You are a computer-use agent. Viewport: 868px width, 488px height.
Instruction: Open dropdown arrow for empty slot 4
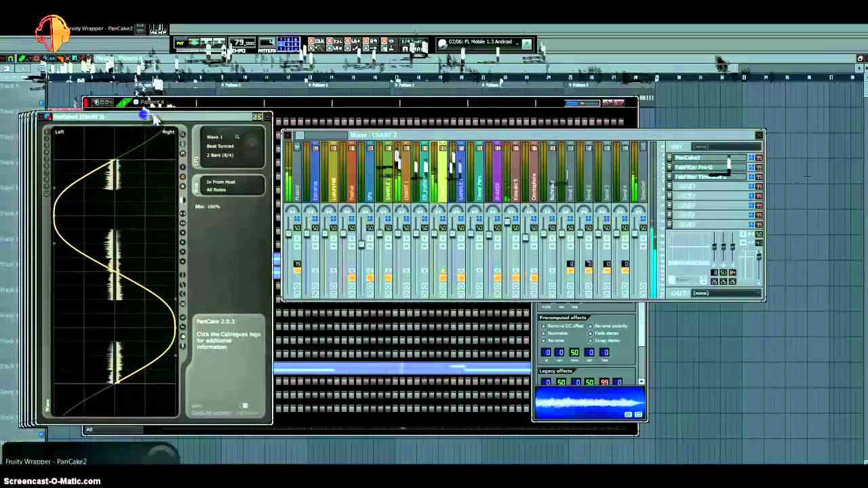(x=669, y=186)
